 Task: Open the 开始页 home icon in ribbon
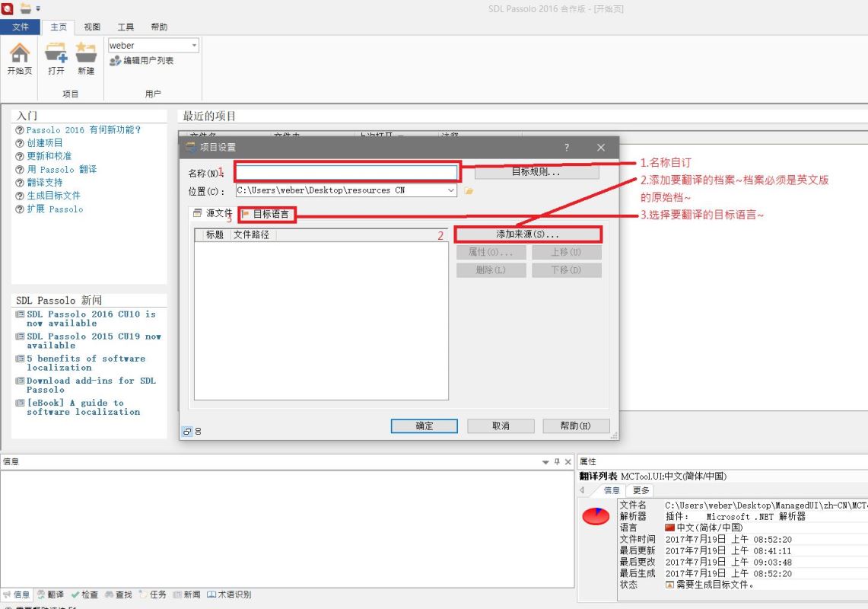pos(19,59)
